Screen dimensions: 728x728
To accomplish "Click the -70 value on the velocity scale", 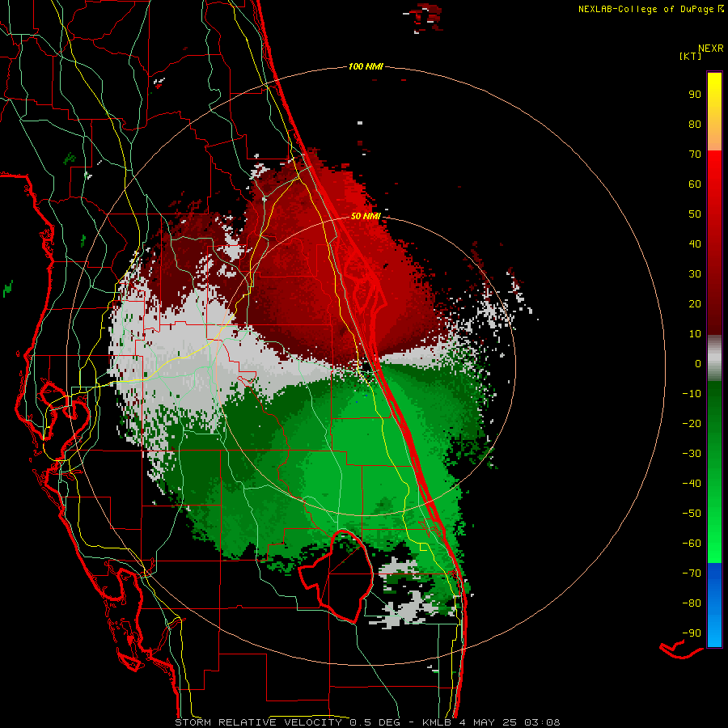I will coord(692,574).
